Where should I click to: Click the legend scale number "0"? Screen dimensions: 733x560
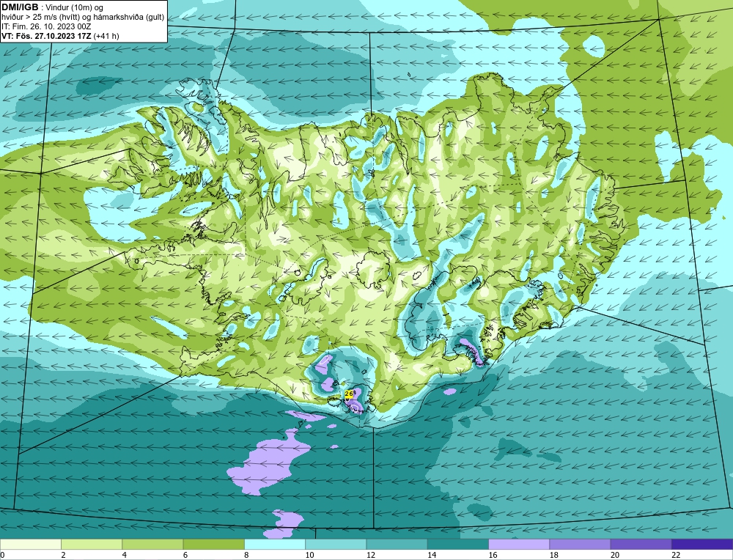2,555
